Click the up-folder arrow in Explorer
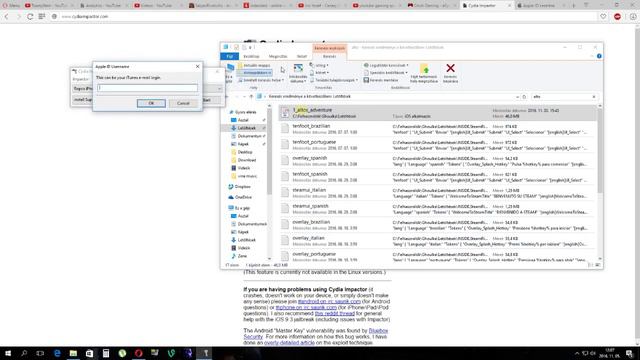 tap(251, 97)
